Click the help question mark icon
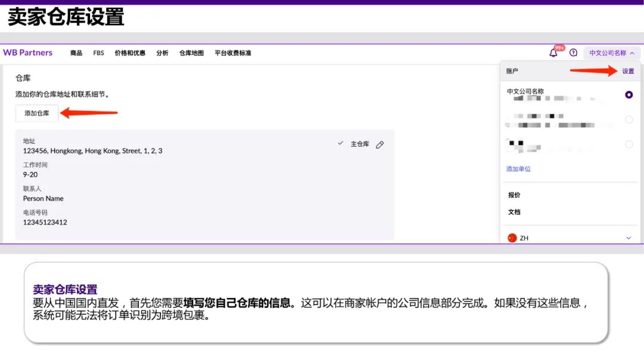 point(573,53)
